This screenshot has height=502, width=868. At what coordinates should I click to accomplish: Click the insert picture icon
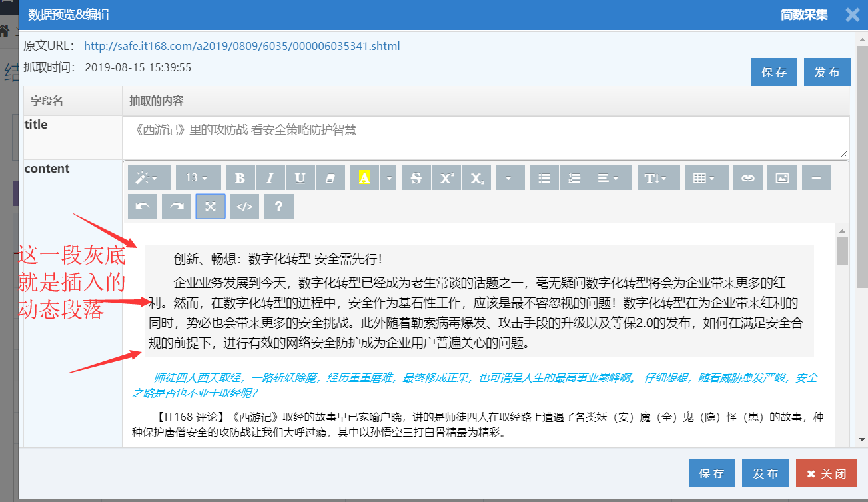pyautogui.click(x=782, y=178)
